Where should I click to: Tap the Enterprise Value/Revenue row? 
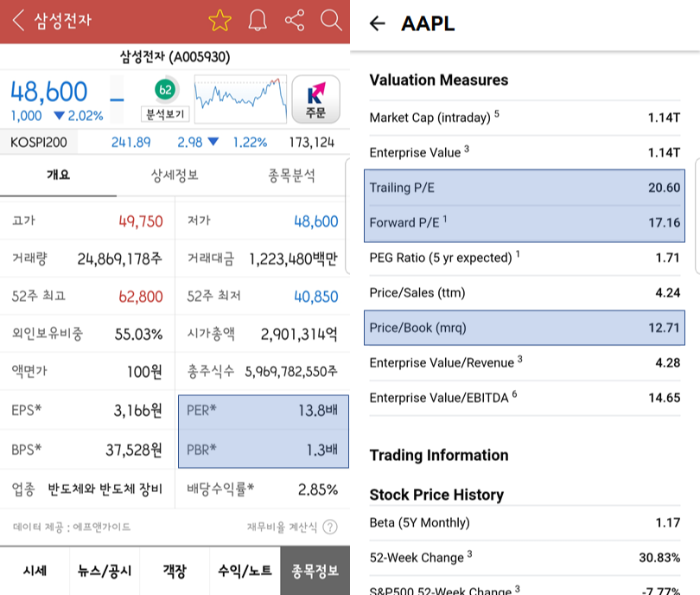coord(525,362)
